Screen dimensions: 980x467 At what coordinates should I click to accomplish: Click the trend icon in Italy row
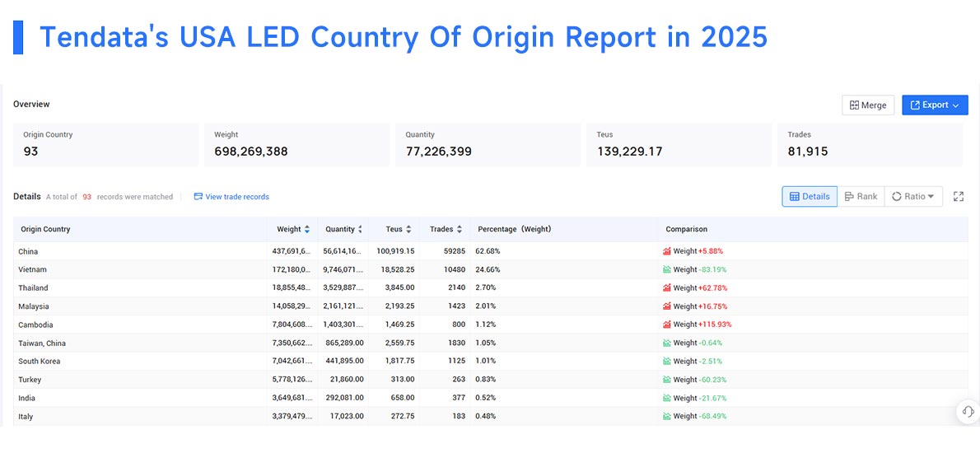point(667,416)
